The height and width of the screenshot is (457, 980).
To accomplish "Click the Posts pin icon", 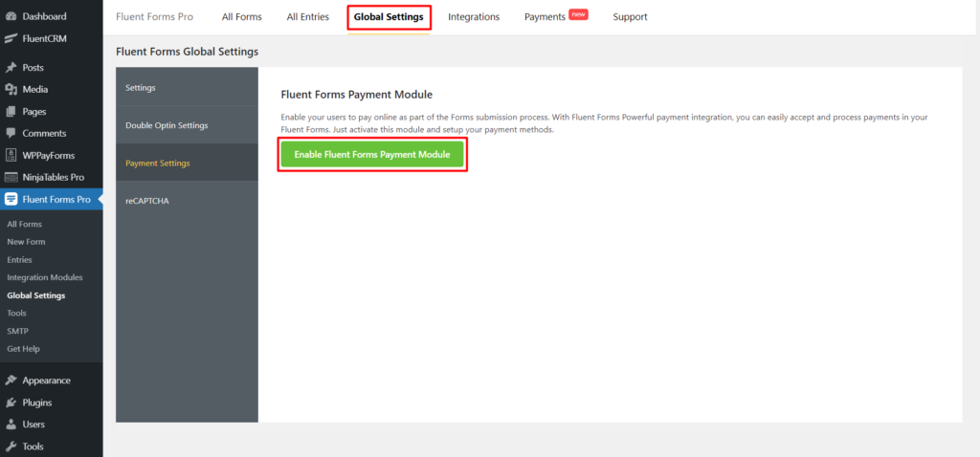I will click(x=11, y=68).
